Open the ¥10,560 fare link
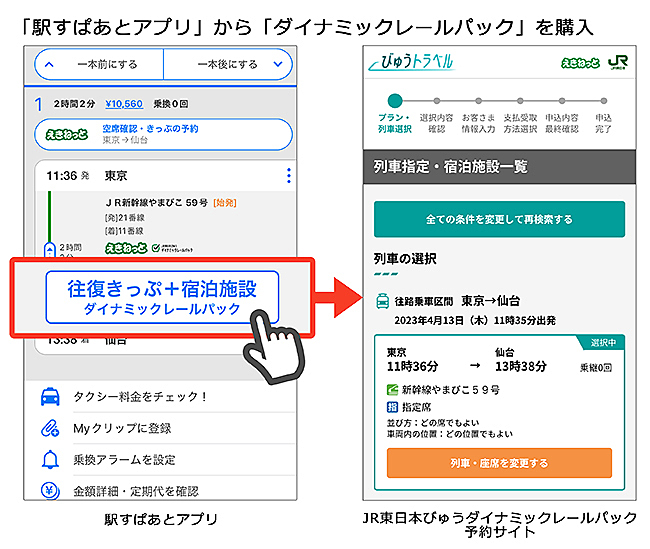650x549 pixels. [124, 104]
